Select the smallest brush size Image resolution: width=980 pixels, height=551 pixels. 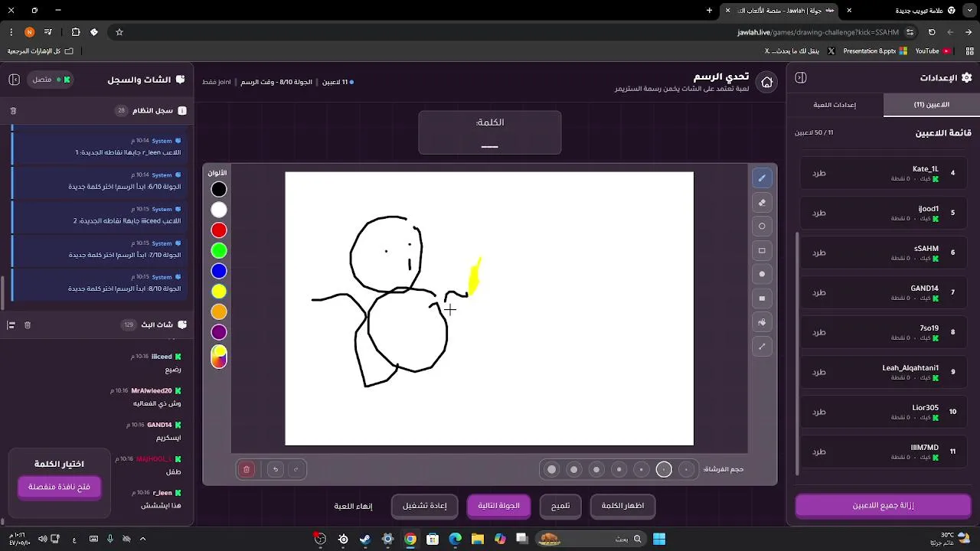pos(687,469)
